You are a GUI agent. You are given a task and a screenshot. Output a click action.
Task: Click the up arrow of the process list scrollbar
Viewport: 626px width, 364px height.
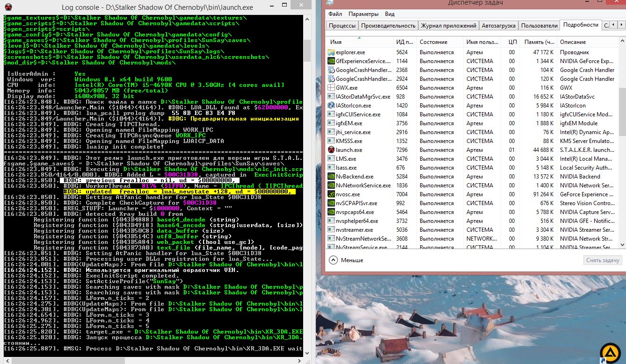622,42
